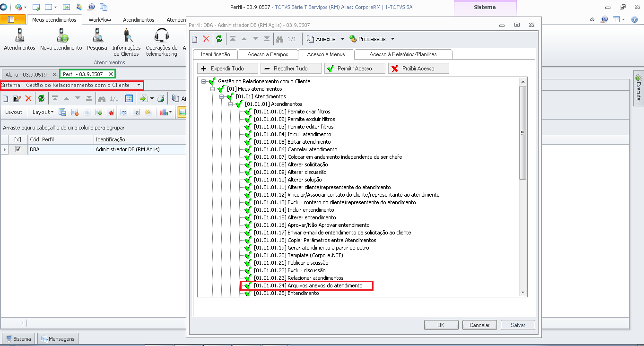Image resolution: width=644 pixels, height=346 pixels.
Task: Click globe icon in quick access toolbar
Action: pyautogui.click(x=91, y=7)
